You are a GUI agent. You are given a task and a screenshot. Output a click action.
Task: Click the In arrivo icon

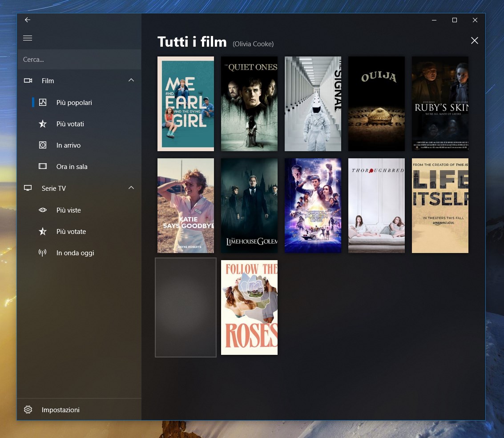43,145
